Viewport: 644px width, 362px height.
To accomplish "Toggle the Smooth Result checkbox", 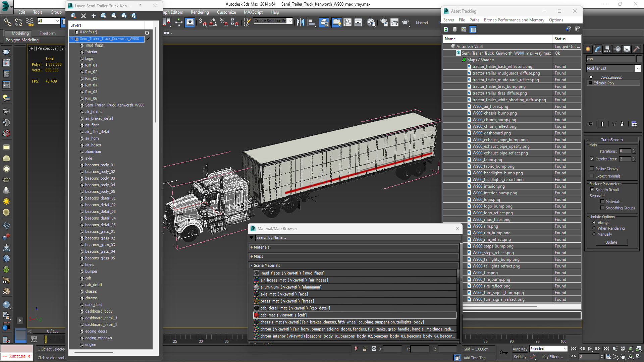I will (x=592, y=190).
